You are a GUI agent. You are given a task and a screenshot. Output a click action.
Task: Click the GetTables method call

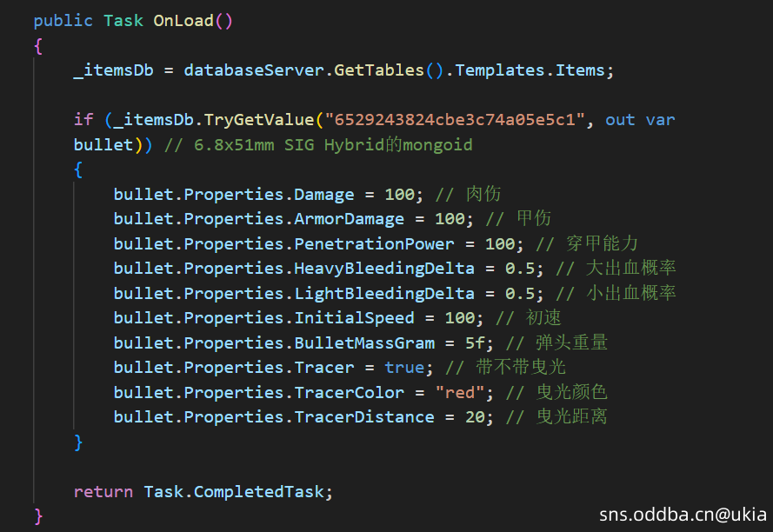point(380,70)
